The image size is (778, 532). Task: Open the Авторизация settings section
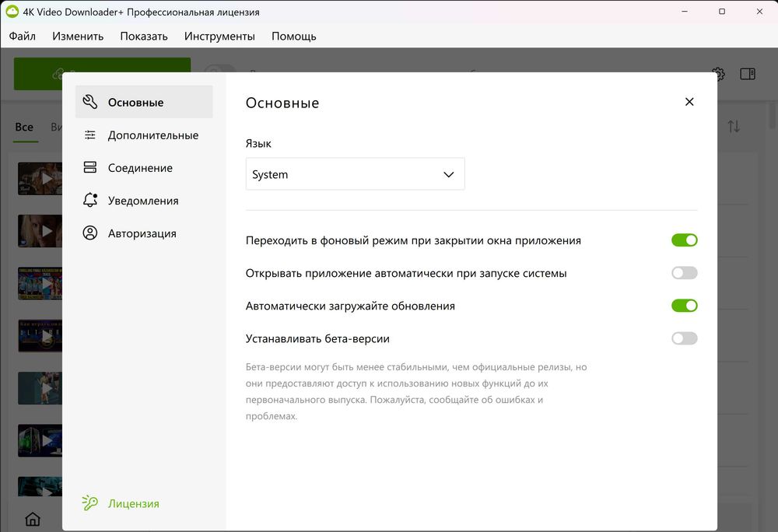click(x=144, y=233)
